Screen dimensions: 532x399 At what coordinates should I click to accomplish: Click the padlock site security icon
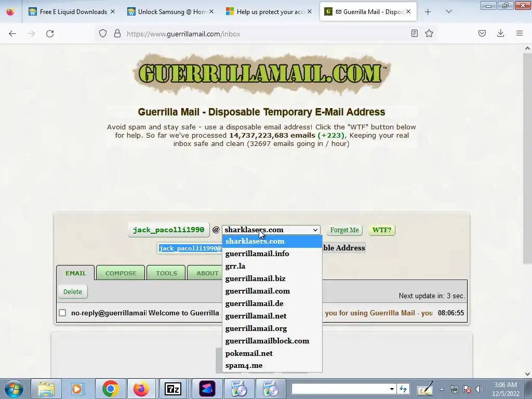(x=117, y=34)
